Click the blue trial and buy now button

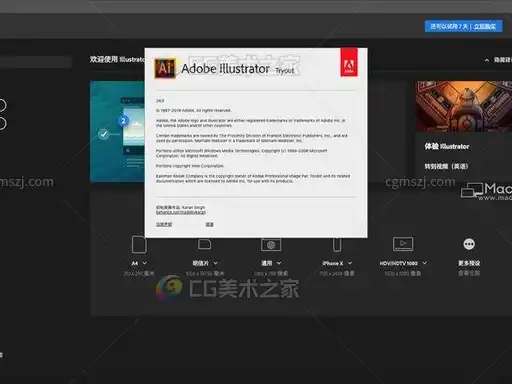(x=463, y=26)
